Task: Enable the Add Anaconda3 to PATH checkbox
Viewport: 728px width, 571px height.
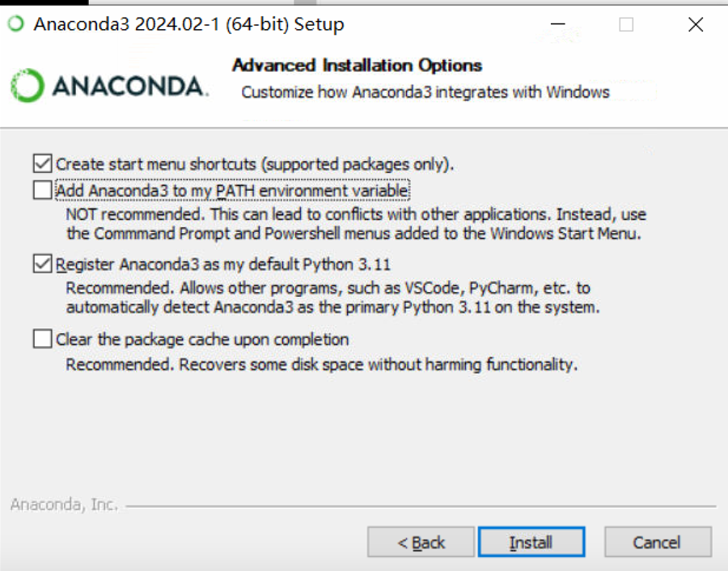Action: [42, 190]
